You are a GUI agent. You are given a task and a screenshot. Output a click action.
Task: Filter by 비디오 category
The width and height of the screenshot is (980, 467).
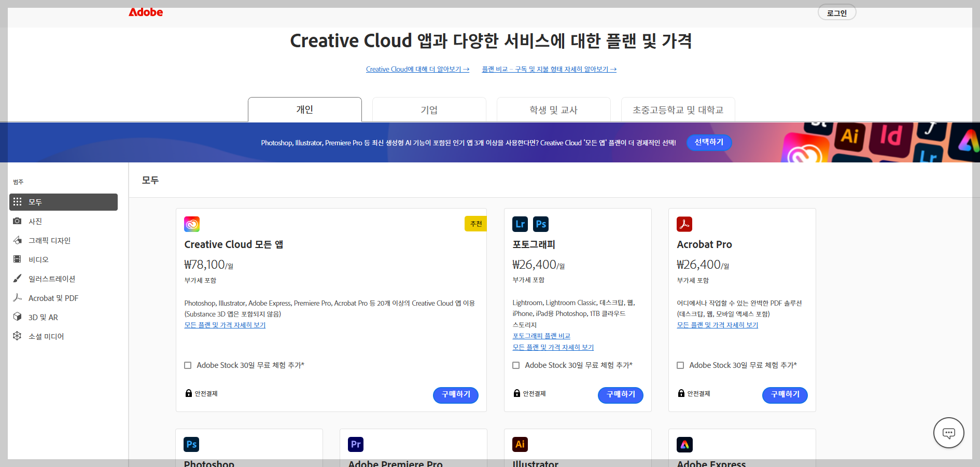(x=63, y=259)
